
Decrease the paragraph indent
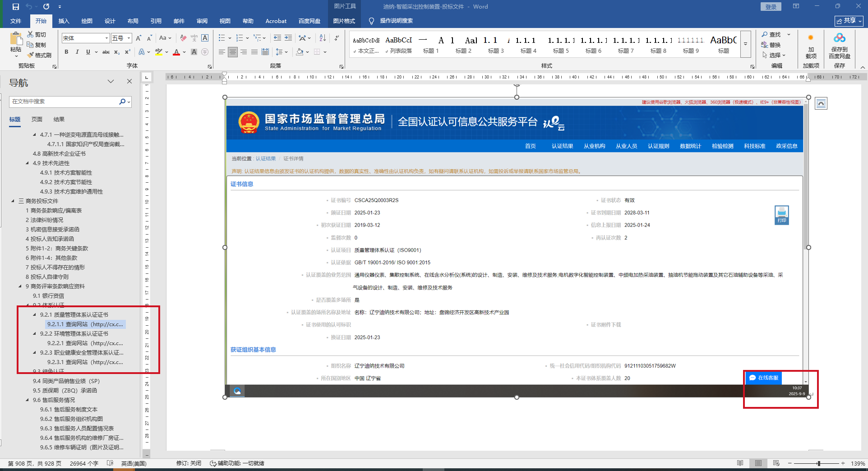(x=277, y=38)
